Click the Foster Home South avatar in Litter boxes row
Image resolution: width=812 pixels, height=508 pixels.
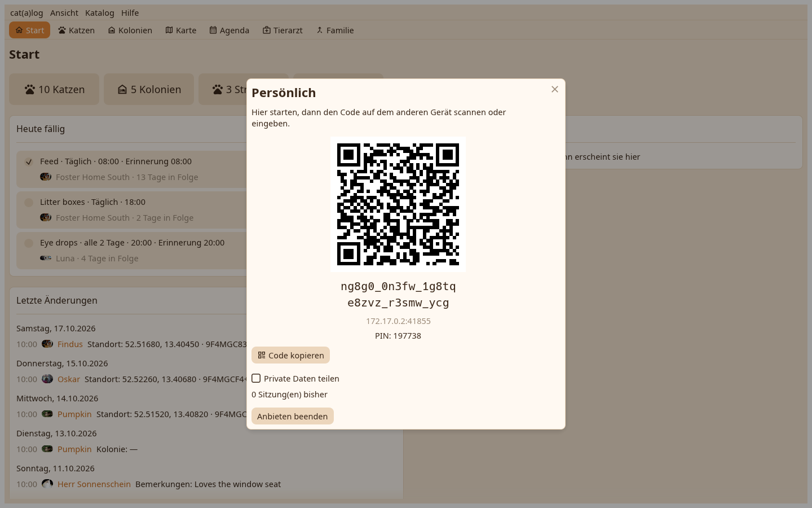(x=46, y=217)
